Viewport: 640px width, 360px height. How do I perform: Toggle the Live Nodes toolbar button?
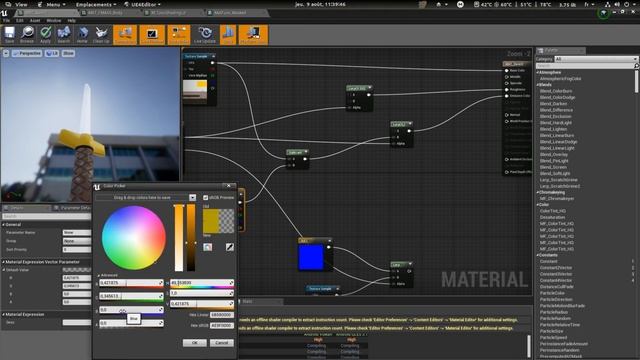(179, 35)
